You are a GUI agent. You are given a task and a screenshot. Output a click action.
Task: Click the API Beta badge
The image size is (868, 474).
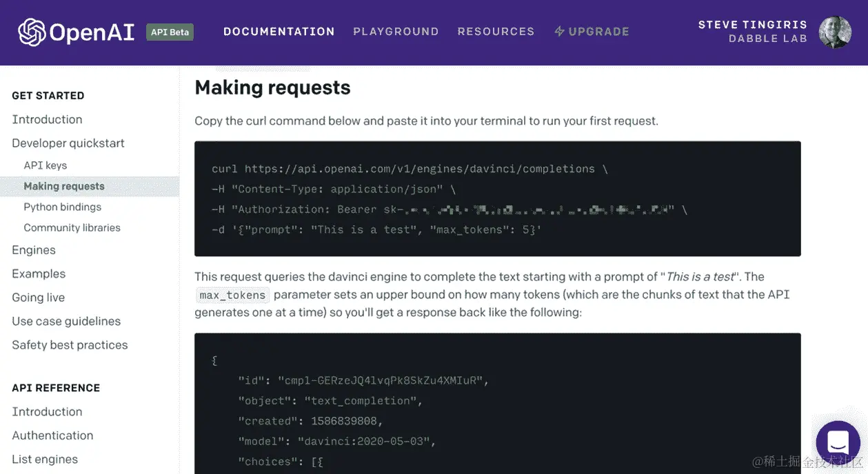click(x=169, y=32)
